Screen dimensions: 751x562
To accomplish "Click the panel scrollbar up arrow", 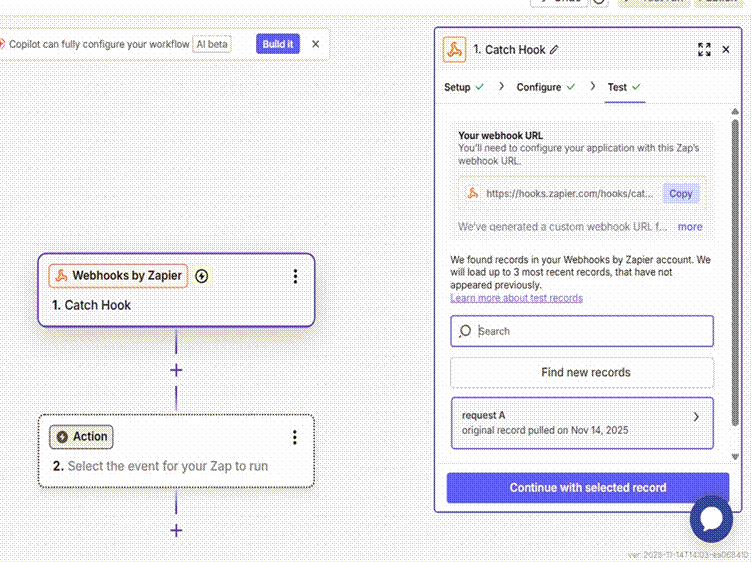I will tap(735, 112).
